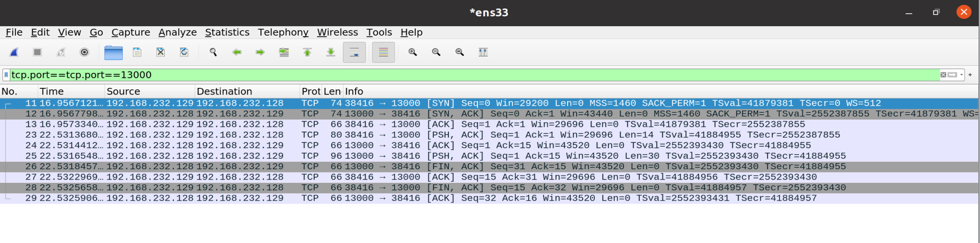980x243 pixels.
Task: Close this capture file
Action: 160,52
